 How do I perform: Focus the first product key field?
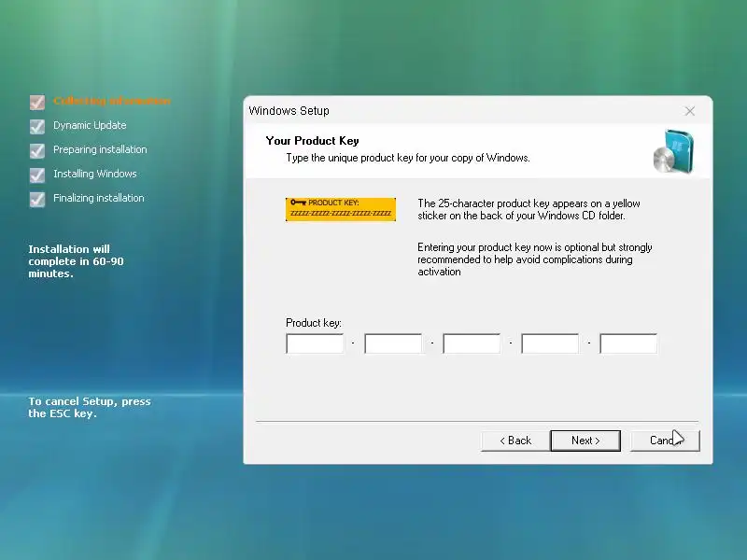coord(315,343)
